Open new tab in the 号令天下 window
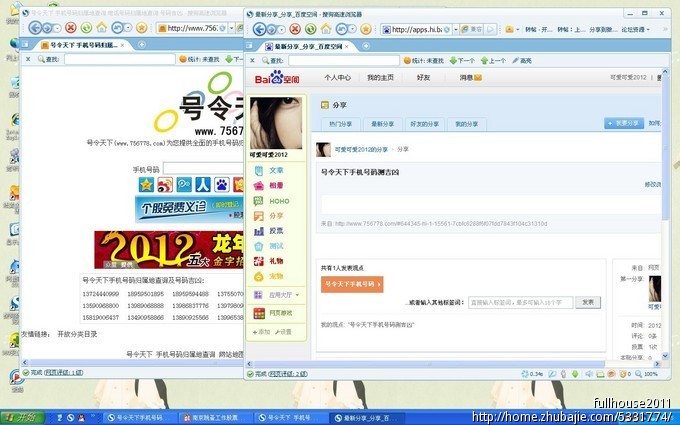Screen dimensions: 680x425 [x=141, y=45]
